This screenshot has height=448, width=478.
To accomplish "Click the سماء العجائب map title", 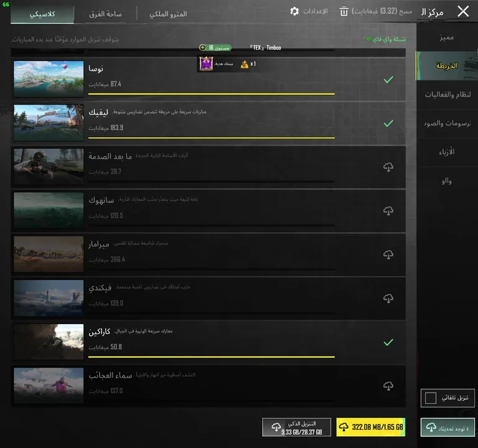I will point(110,375).
